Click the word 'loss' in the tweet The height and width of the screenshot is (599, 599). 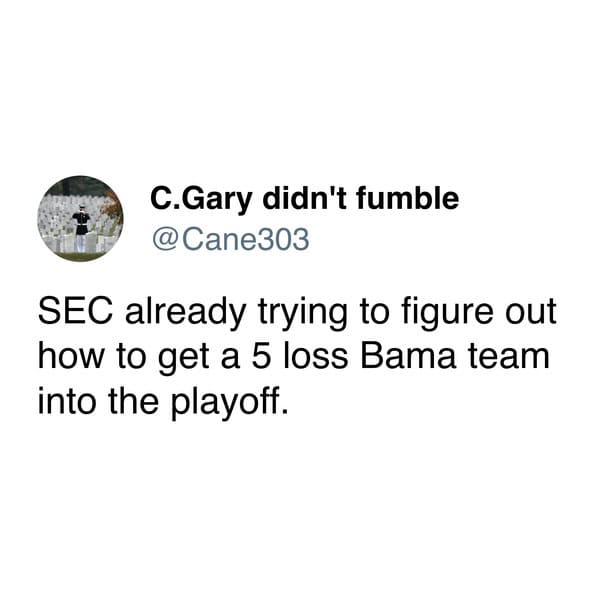click(316, 355)
